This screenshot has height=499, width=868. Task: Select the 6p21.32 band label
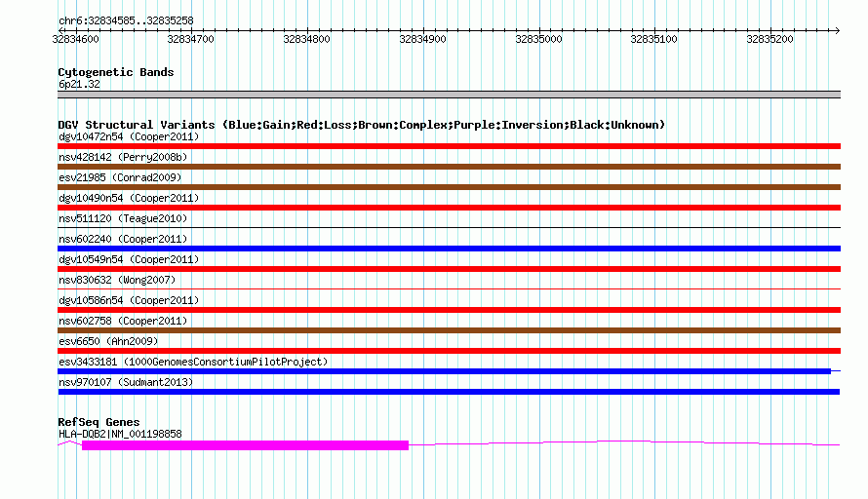tap(79, 84)
